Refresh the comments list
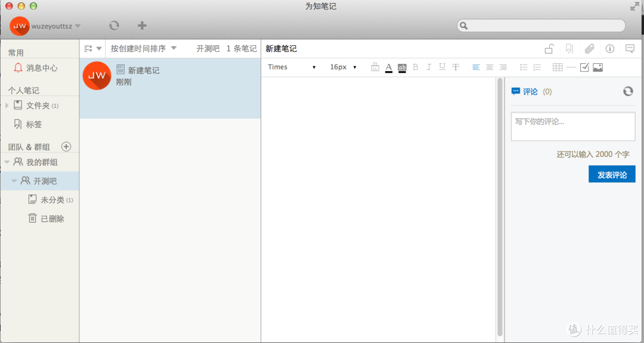The image size is (644, 343). [628, 91]
